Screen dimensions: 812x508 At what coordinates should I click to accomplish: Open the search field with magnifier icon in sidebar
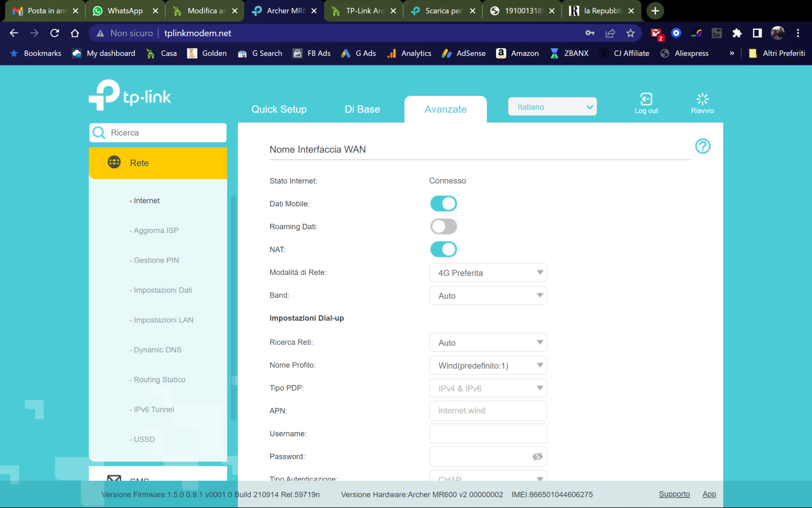157,133
